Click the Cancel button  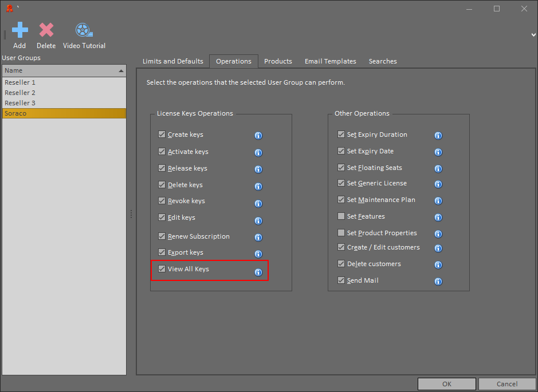(x=507, y=384)
